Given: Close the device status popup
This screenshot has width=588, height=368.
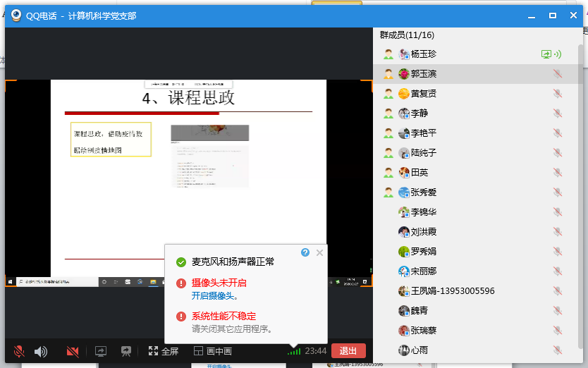Looking at the screenshot, I should [319, 252].
